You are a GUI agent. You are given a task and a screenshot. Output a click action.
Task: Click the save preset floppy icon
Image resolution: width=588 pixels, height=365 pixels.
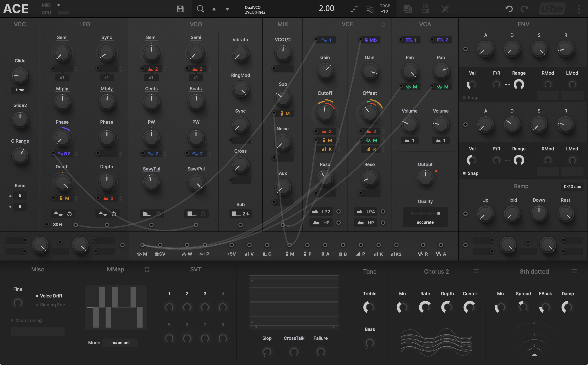pyautogui.click(x=180, y=9)
